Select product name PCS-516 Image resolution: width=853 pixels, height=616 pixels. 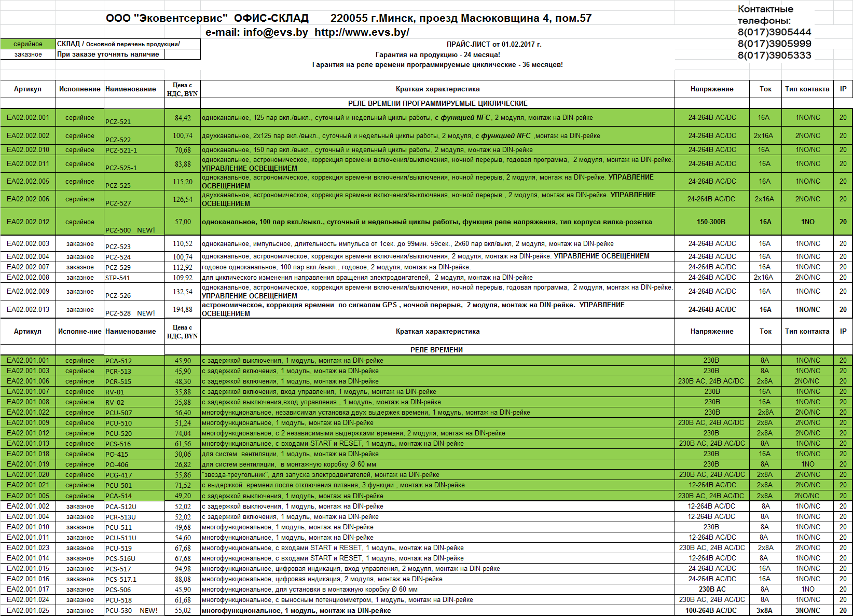(x=118, y=444)
